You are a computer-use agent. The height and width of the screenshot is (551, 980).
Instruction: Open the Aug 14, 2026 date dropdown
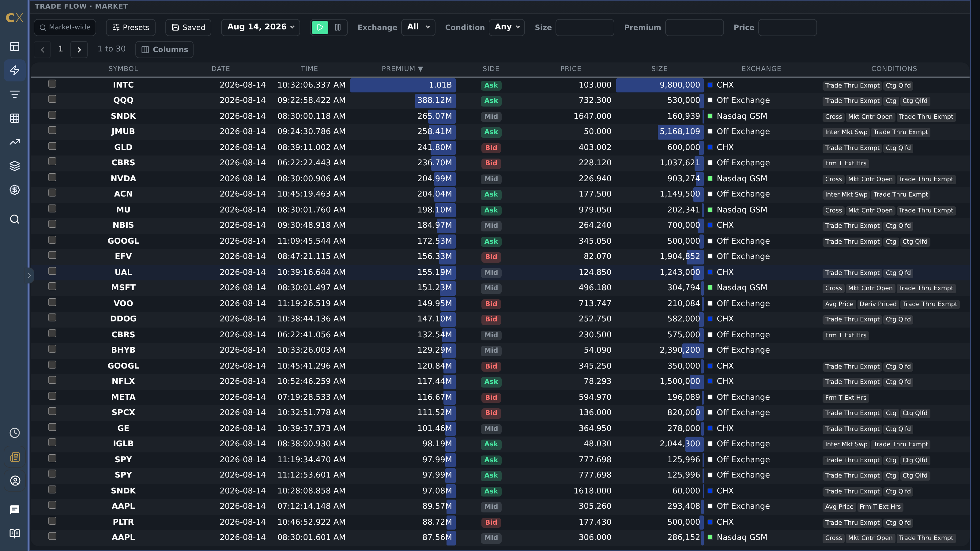point(261,27)
